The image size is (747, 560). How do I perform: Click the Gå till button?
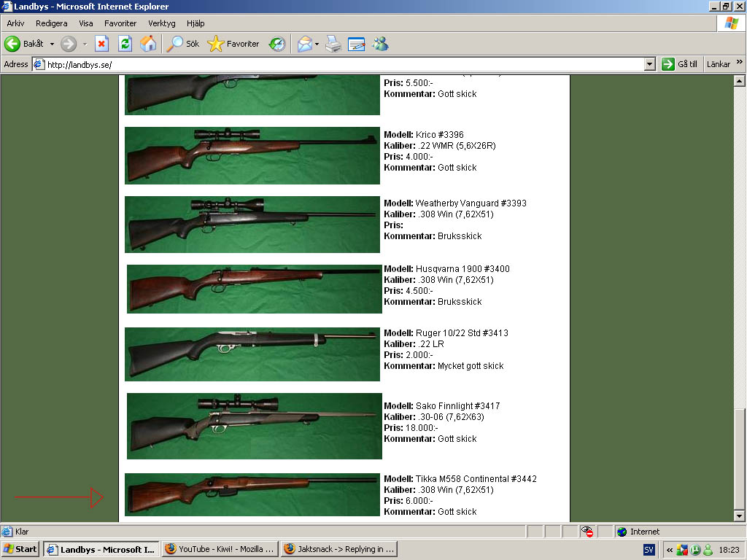pyautogui.click(x=679, y=64)
